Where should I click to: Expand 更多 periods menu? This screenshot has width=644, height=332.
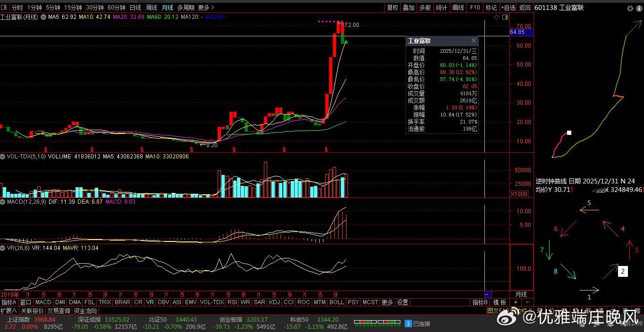pyautogui.click(x=206, y=8)
